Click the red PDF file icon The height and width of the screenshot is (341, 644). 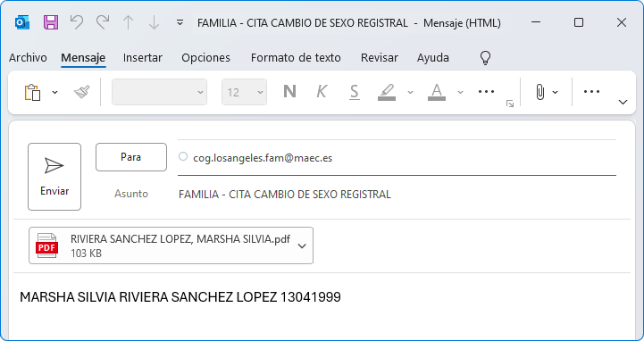coord(46,245)
